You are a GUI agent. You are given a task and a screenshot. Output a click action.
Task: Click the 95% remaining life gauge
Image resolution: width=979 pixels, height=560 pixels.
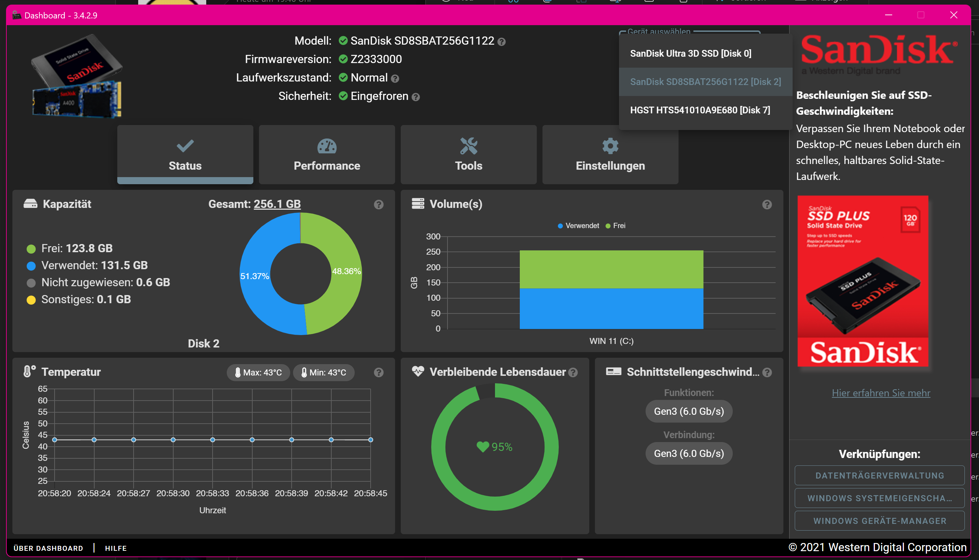point(495,447)
